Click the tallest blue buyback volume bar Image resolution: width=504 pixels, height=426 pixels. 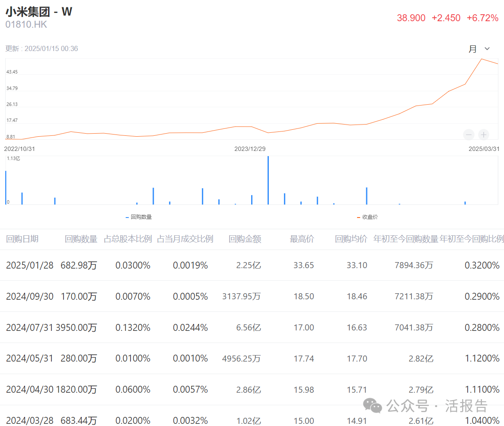[x=268, y=179]
